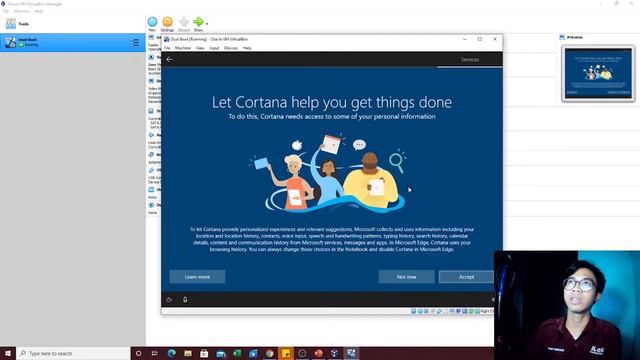Open Input menu in Dual Boot VM window

214,48
